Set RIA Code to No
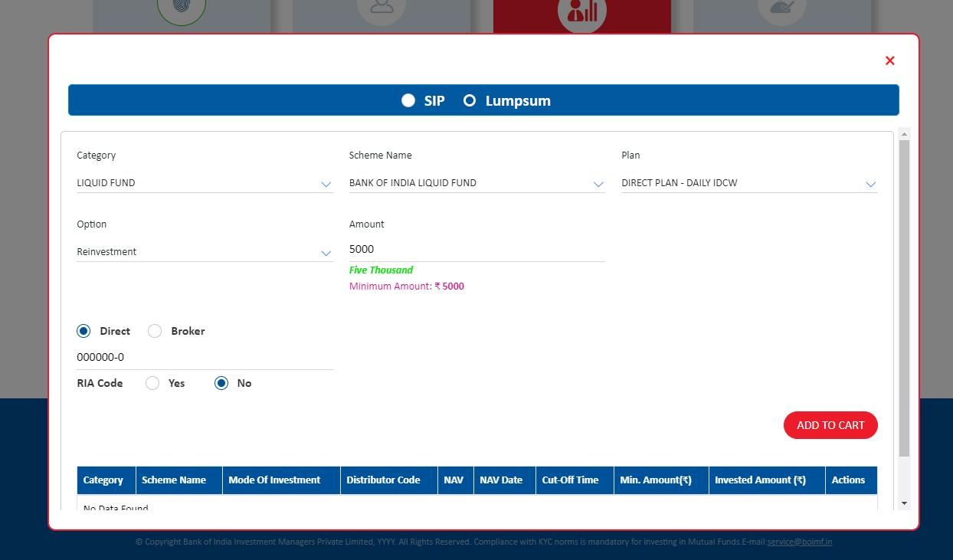Screen dimensions: 953x560 point(221,383)
